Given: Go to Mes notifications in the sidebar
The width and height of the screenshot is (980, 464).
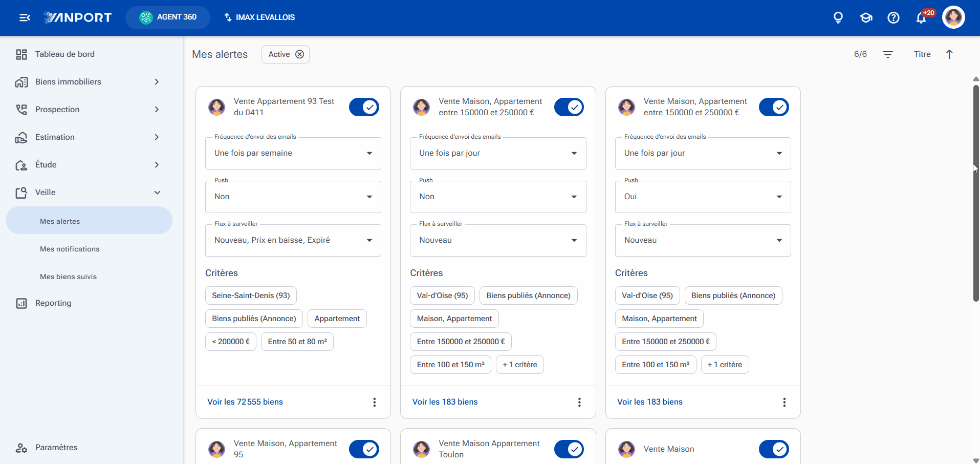Looking at the screenshot, I should pos(70,249).
